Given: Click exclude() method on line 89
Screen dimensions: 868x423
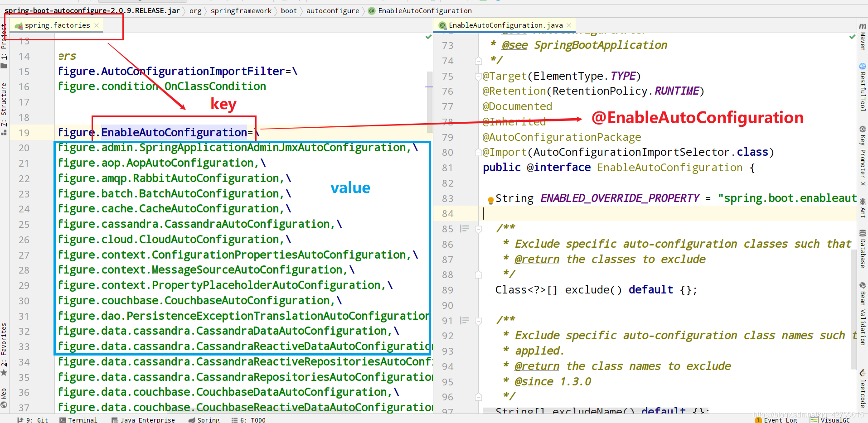Looking at the screenshot, I should pos(593,290).
